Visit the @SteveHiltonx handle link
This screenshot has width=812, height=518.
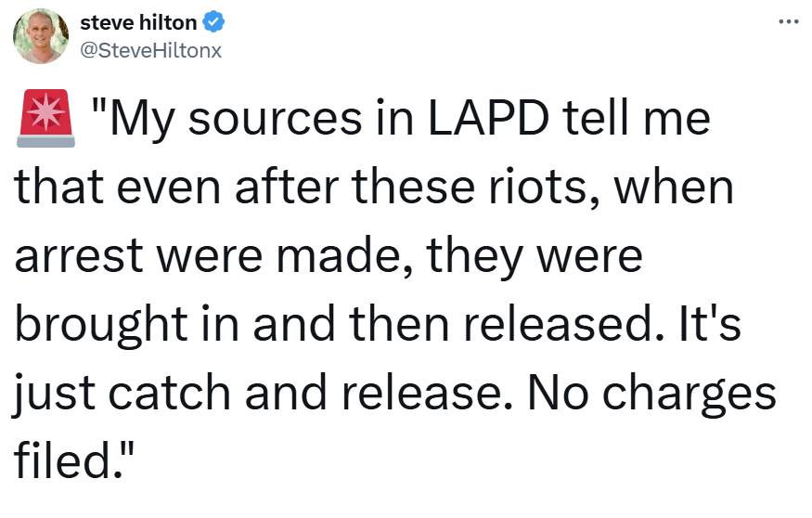coord(150,50)
